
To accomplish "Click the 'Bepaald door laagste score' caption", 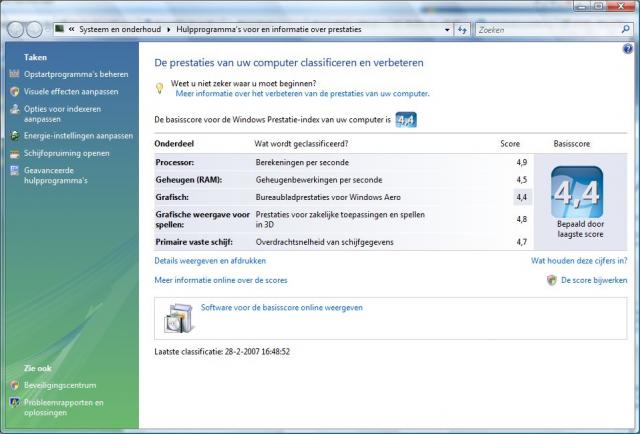I will tap(580, 229).
